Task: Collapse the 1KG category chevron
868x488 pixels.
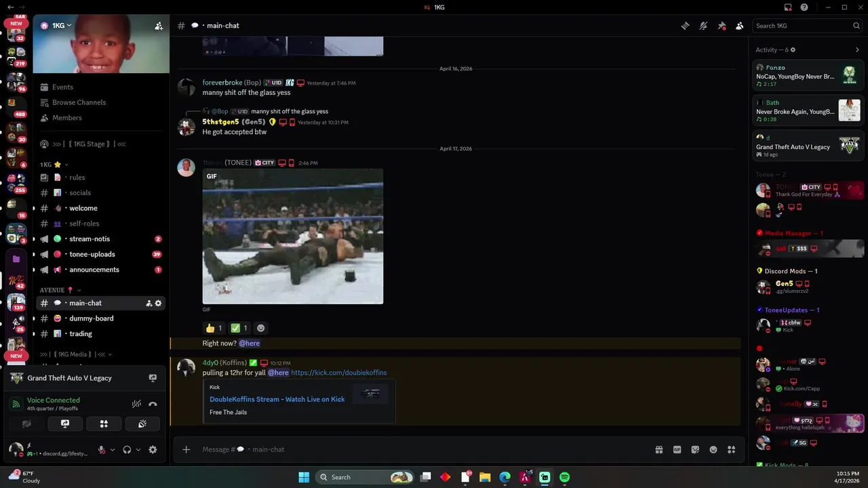Action: coord(66,165)
